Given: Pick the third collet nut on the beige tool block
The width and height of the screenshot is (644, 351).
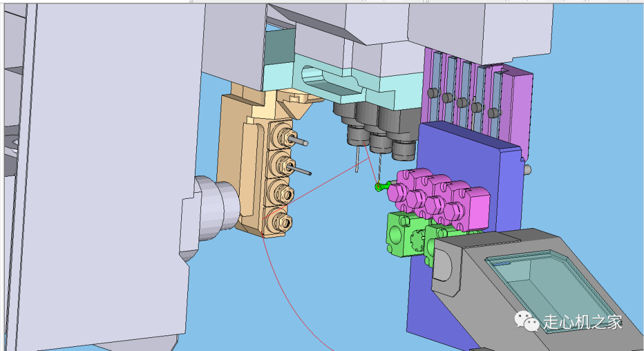Looking at the screenshot, I should [x=284, y=193].
